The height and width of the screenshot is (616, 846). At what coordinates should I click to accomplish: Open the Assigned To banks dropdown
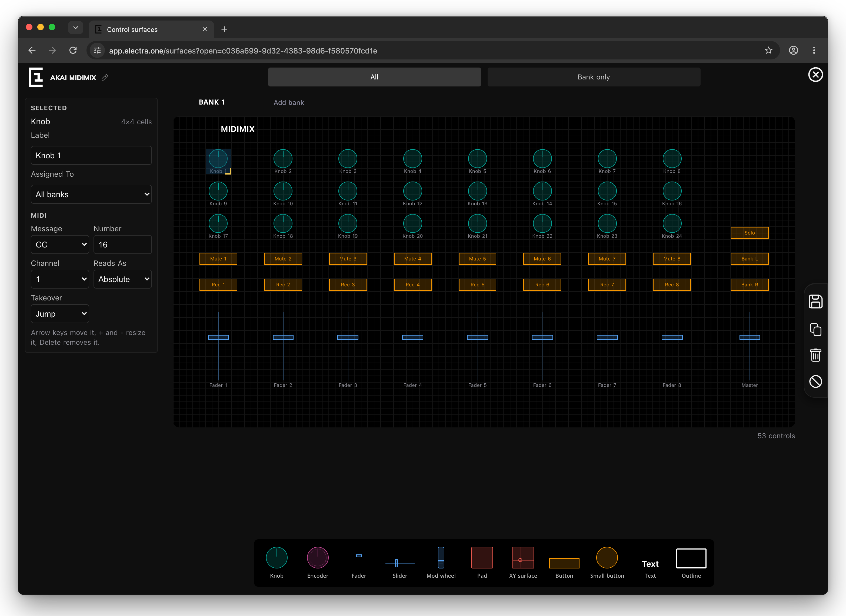[91, 194]
